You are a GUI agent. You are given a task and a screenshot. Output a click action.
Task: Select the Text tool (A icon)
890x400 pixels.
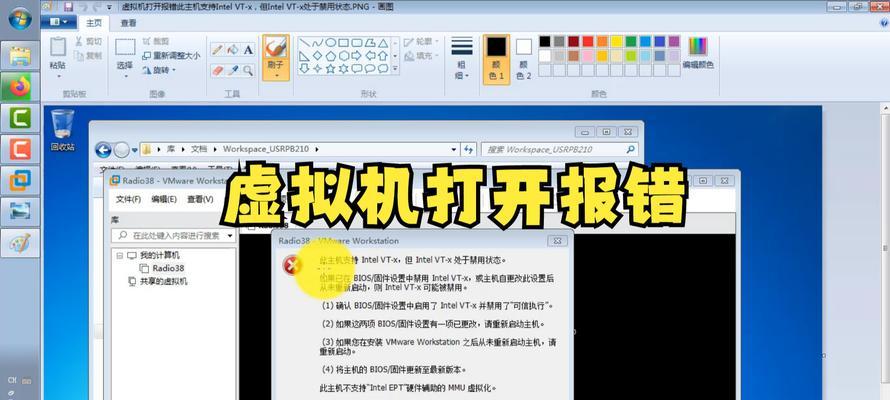[248, 49]
